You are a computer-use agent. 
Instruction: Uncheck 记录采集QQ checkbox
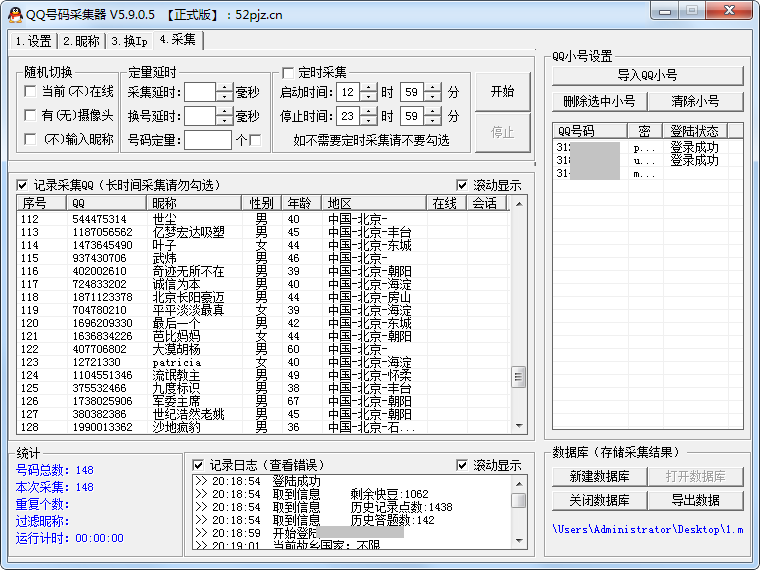tap(22, 185)
